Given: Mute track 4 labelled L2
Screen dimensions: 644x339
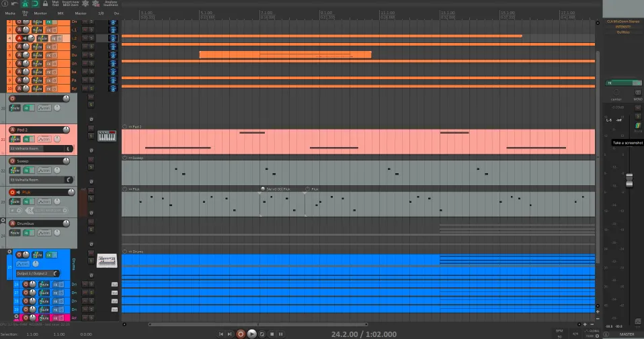Looking at the screenshot, I should (85, 38).
